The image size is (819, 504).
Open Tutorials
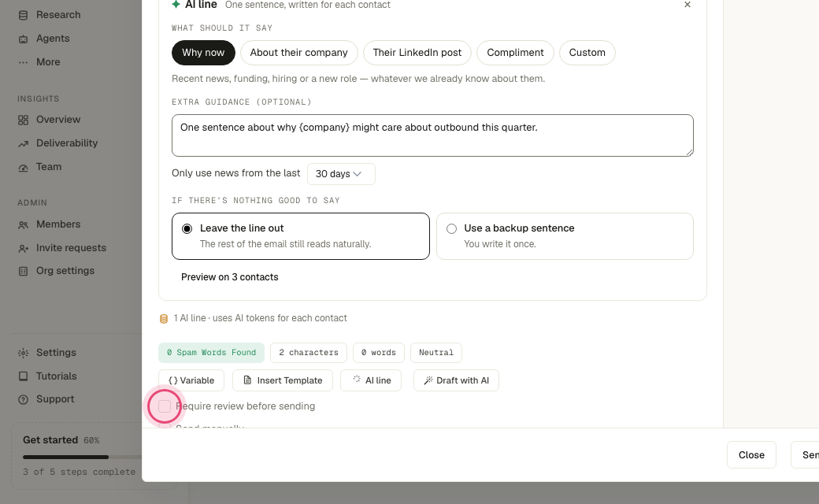coord(57,376)
